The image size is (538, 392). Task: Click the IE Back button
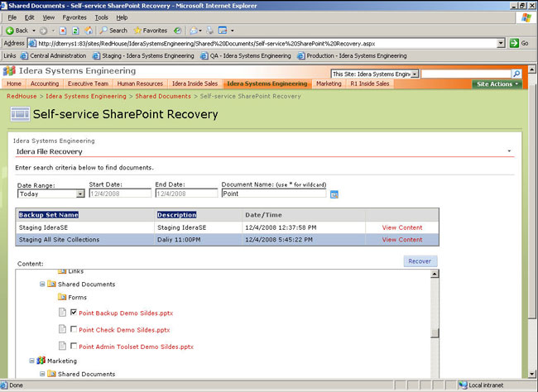click(x=17, y=31)
